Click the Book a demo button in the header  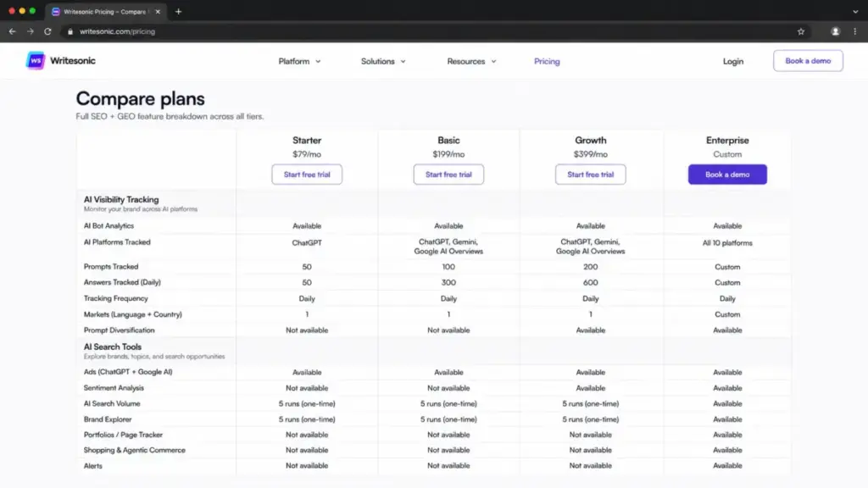pos(808,61)
